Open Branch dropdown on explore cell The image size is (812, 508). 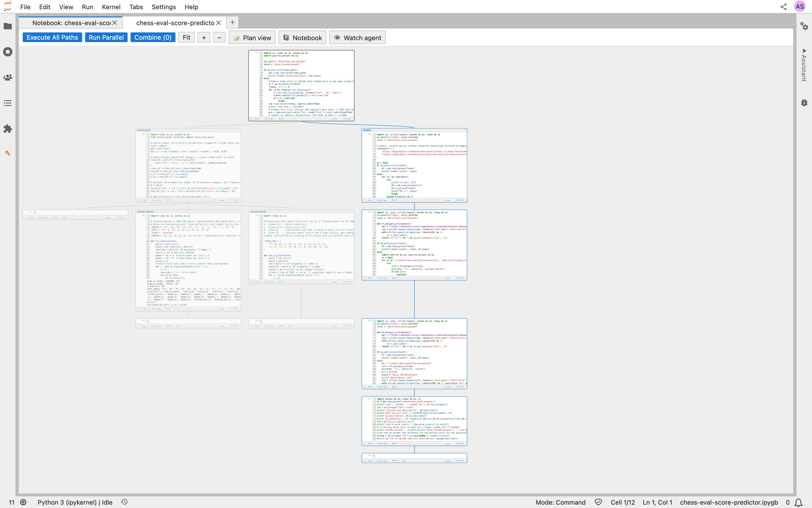point(394,200)
